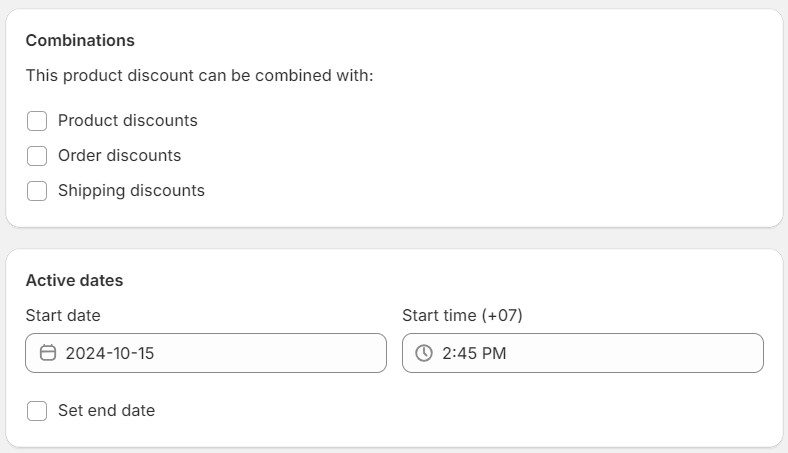This screenshot has height=453, width=788.
Task: Focus the Start time input field
Action: [582, 353]
